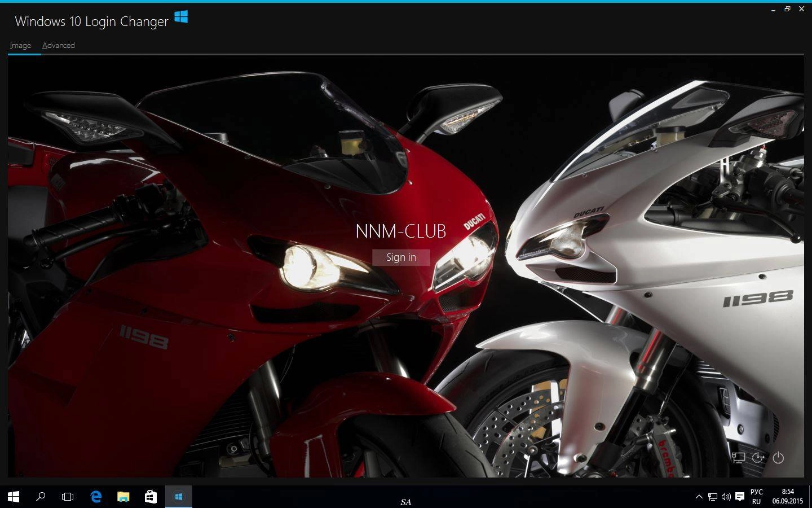
Task: Open the volume tray icon
Action: pyautogui.click(x=726, y=497)
